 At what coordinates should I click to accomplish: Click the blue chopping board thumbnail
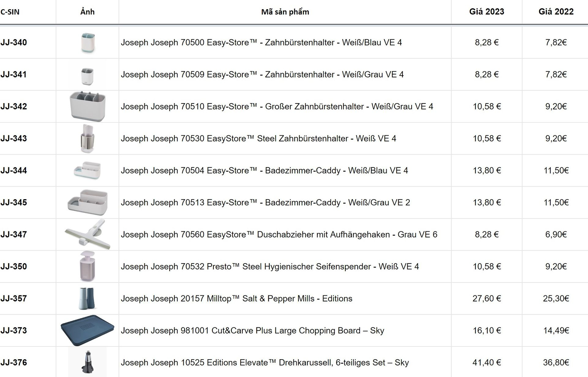click(87, 330)
